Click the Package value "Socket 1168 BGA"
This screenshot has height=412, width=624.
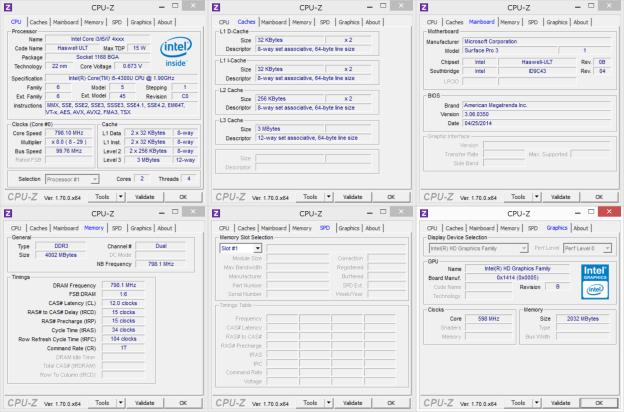tap(98, 57)
